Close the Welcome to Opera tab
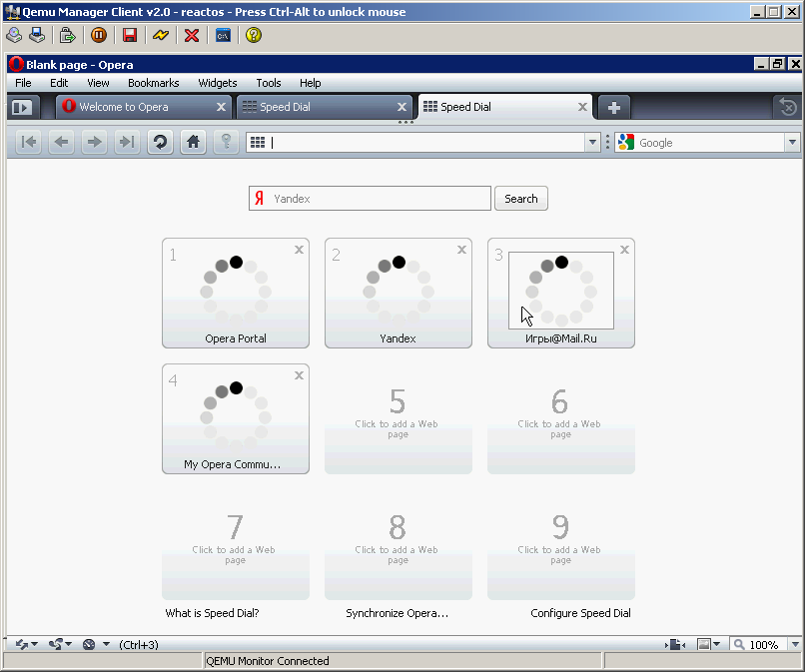805x672 pixels. pyautogui.click(x=221, y=107)
